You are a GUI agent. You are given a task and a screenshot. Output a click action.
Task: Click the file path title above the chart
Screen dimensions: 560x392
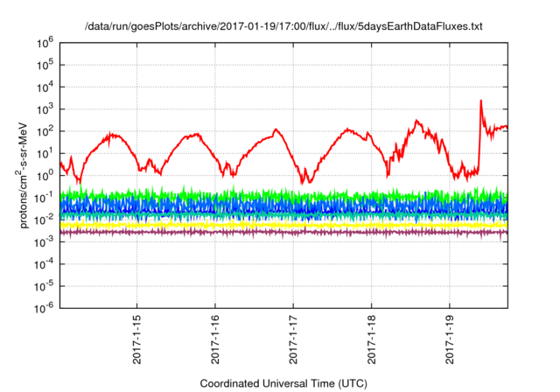(283, 26)
